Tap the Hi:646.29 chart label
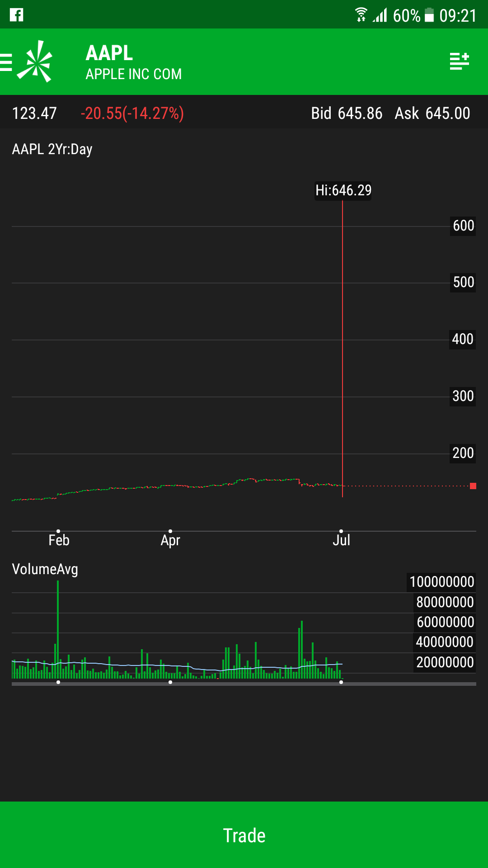This screenshot has height=868, width=488. (343, 190)
